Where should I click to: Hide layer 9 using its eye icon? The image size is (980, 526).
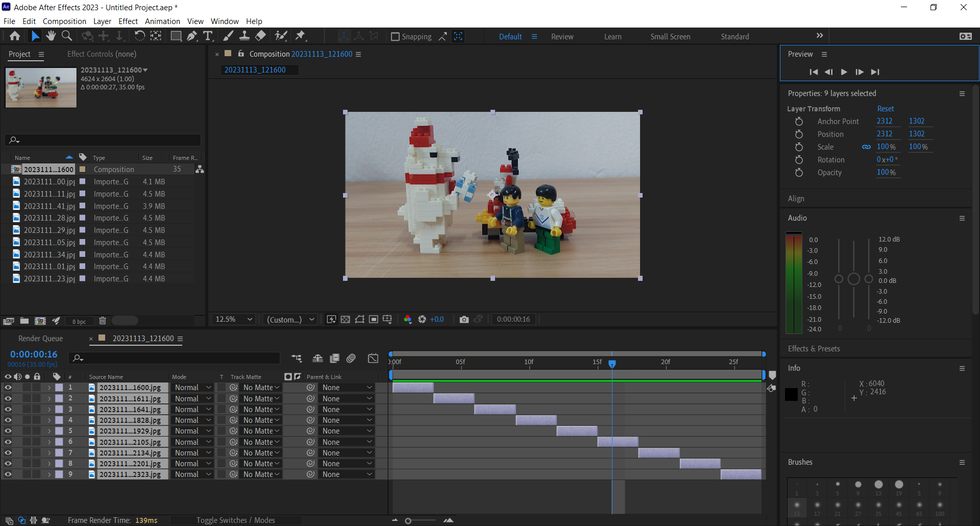[8, 474]
